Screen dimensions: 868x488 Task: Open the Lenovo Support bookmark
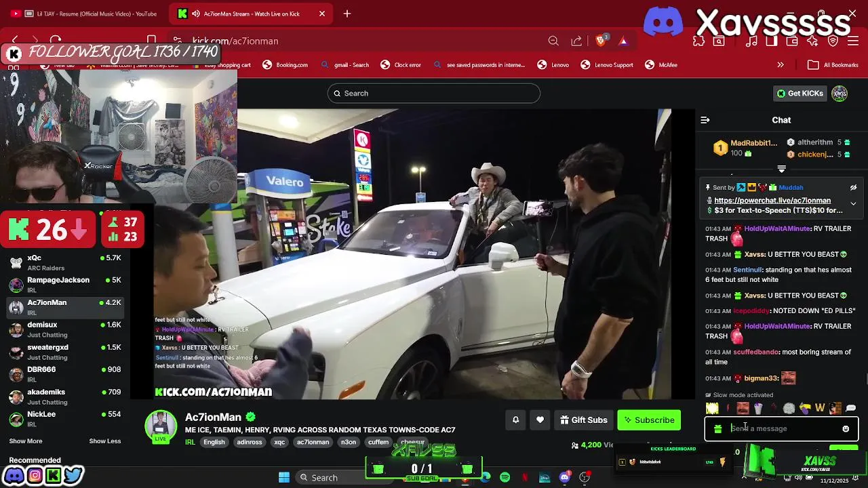coord(607,65)
